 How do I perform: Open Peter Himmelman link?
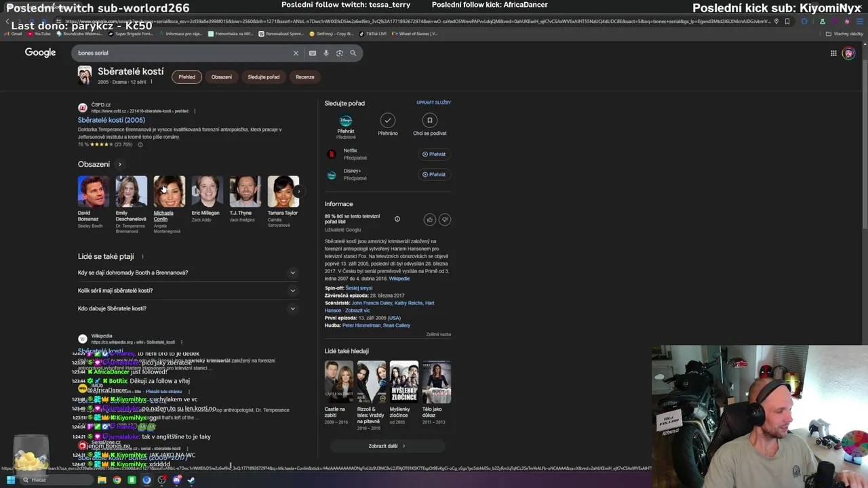tap(361, 325)
